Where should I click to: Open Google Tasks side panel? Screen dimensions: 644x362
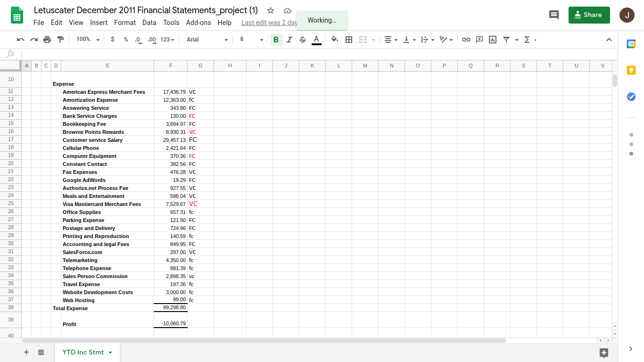tap(631, 97)
